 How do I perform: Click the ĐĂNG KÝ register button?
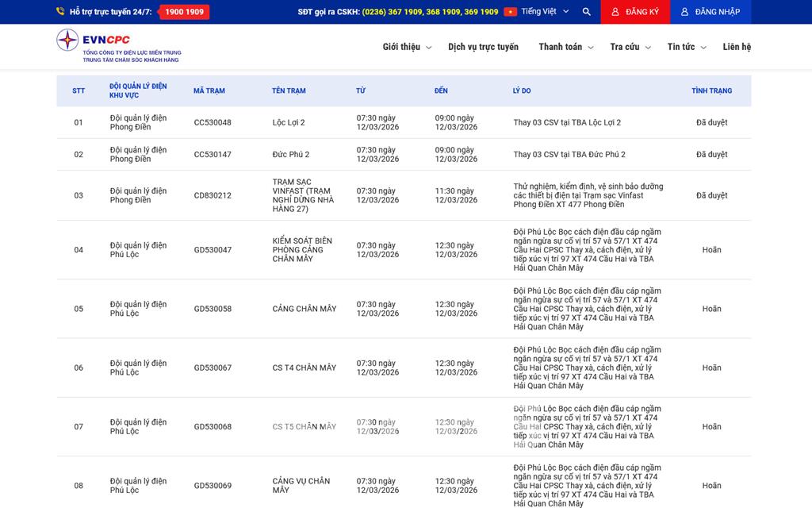tap(635, 12)
